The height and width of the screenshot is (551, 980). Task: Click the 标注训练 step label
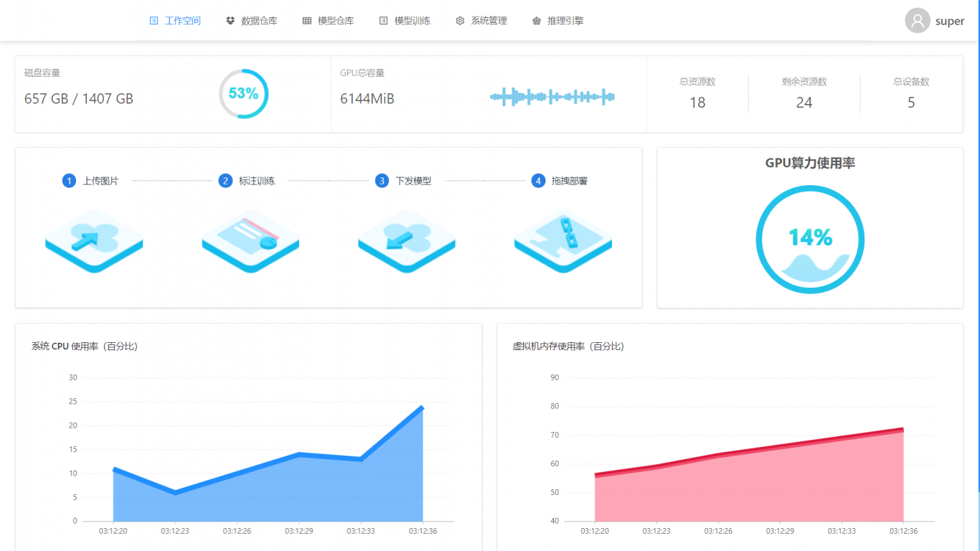point(257,181)
